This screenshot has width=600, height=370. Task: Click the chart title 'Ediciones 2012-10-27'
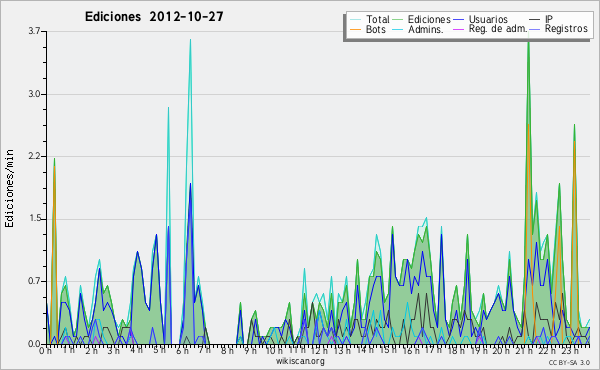coord(154,17)
